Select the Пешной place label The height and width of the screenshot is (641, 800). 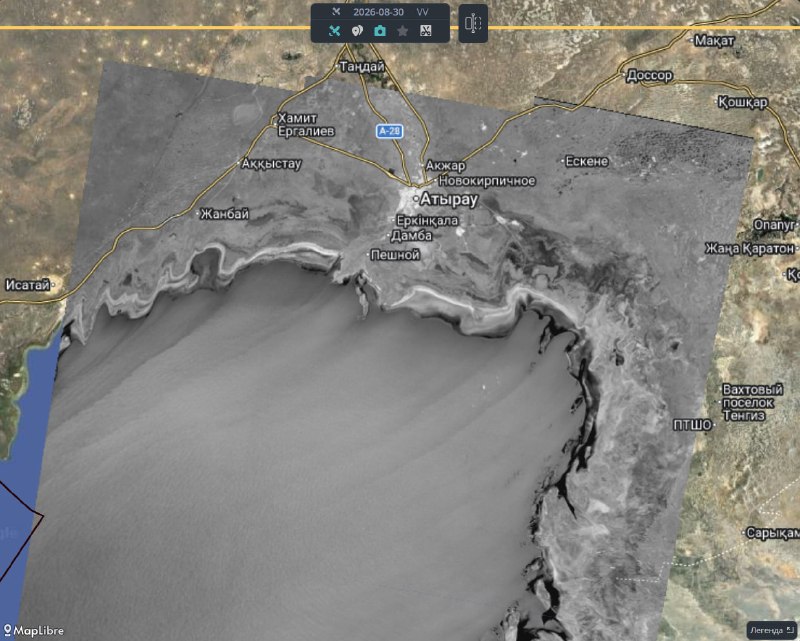(x=395, y=255)
